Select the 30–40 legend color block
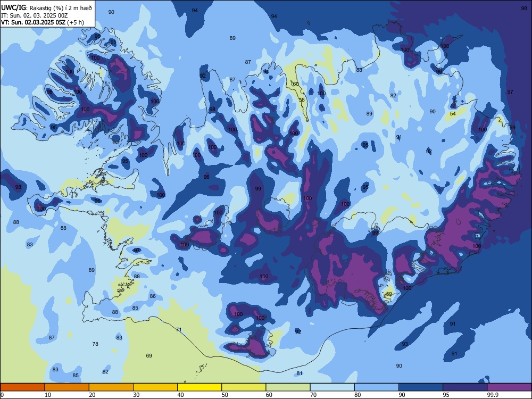 click(155, 387)
